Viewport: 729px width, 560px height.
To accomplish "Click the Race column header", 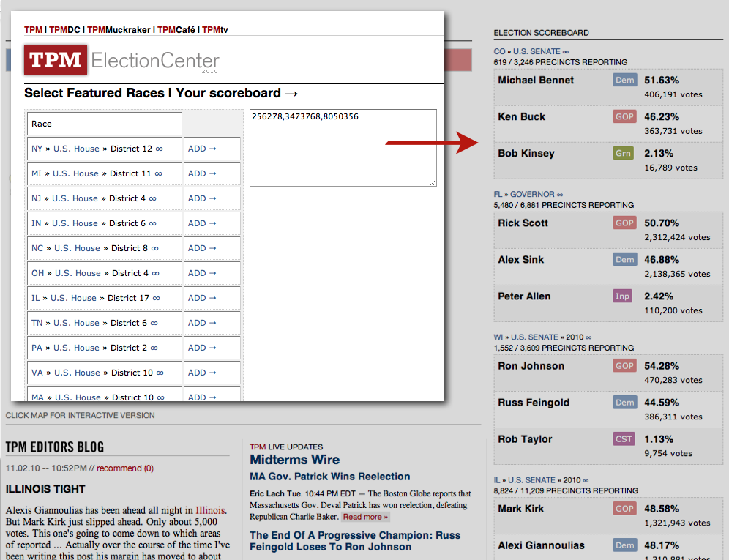I will pos(104,124).
